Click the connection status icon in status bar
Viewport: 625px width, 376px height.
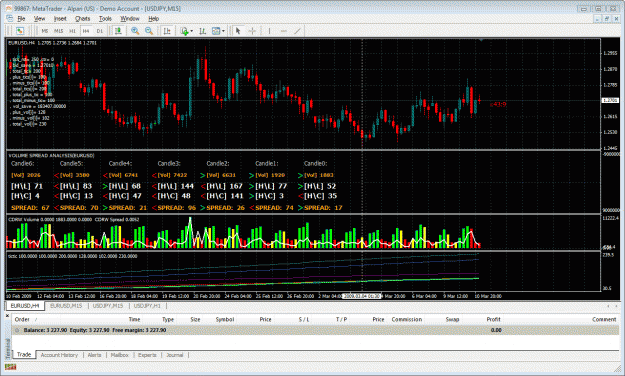[x=11, y=367]
